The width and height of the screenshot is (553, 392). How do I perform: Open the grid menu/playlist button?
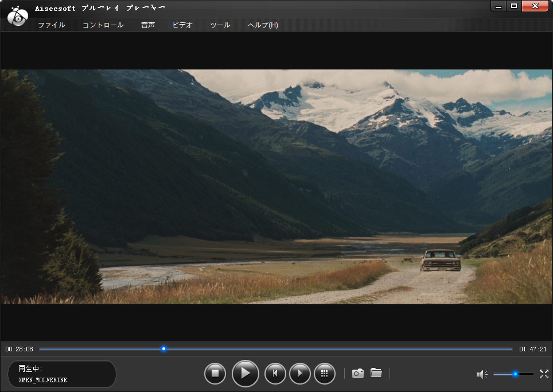324,374
